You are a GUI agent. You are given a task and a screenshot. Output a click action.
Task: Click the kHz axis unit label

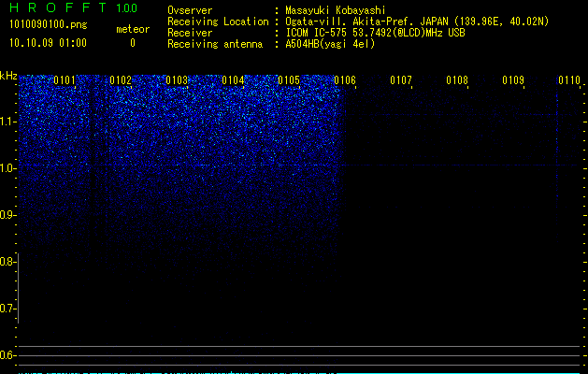click(8, 76)
